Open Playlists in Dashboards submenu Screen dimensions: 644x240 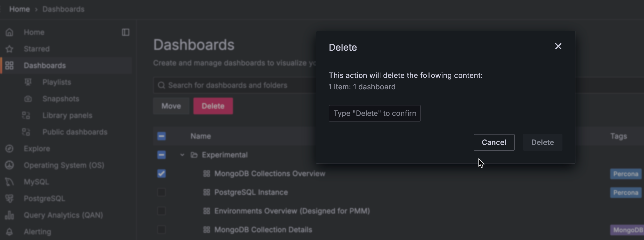point(57,82)
